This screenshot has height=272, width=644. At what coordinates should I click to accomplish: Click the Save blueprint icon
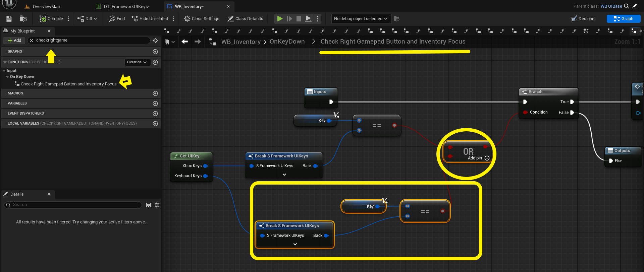pos(9,19)
